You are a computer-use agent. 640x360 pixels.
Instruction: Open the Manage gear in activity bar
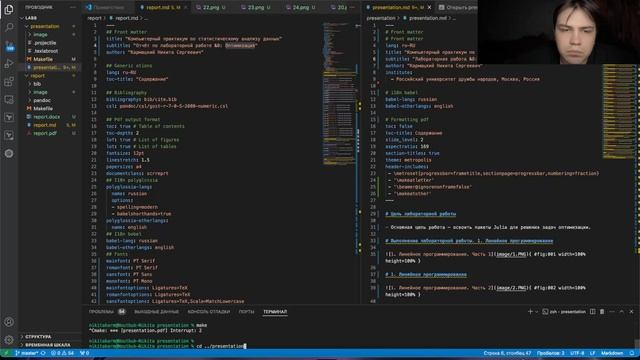point(9,340)
